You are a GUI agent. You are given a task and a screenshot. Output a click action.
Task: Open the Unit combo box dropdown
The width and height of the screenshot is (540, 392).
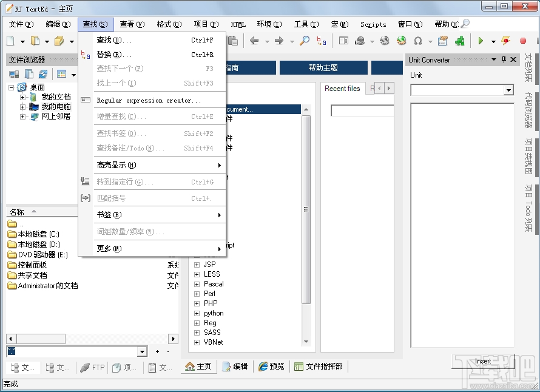point(508,90)
